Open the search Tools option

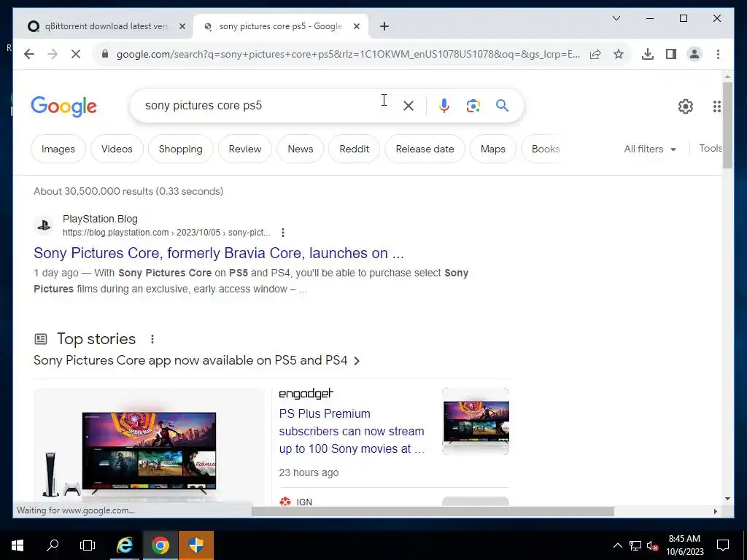point(711,149)
